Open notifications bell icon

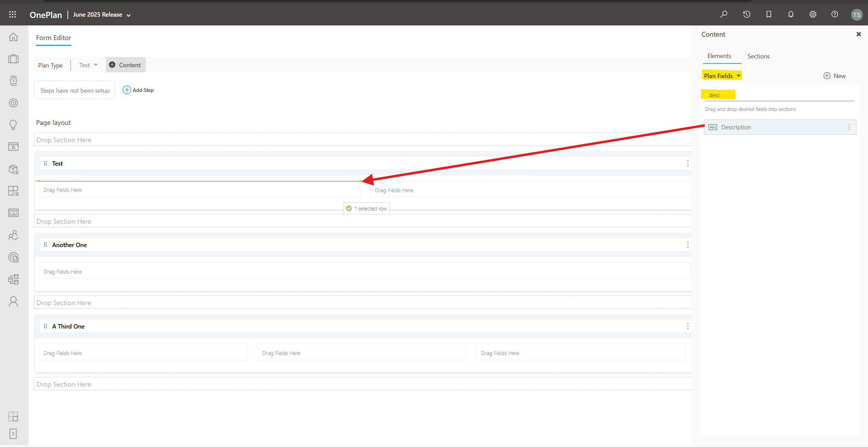point(791,14)
